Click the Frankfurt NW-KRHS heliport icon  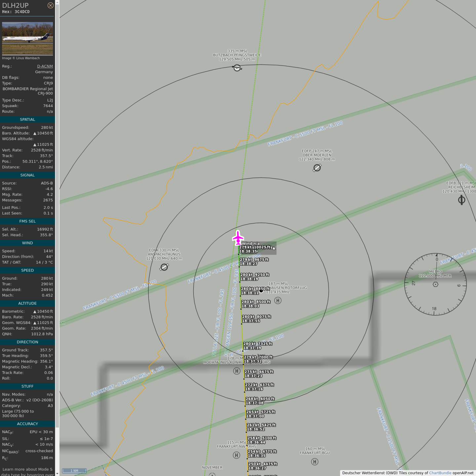(236, 455)
